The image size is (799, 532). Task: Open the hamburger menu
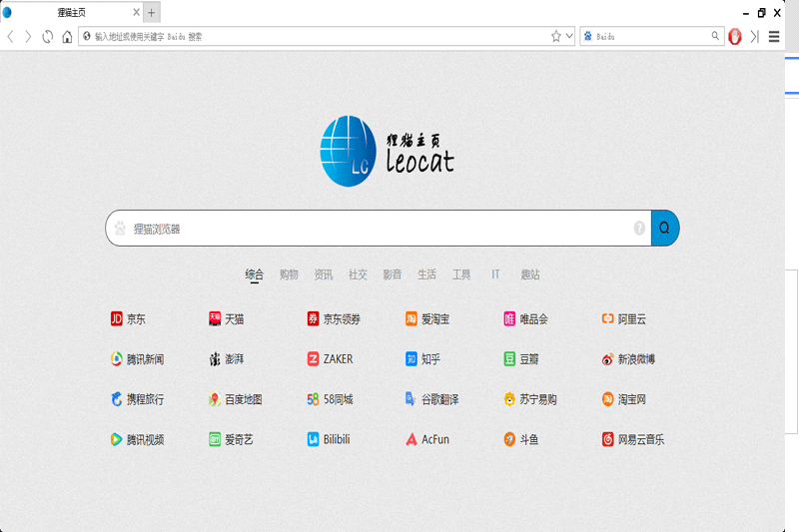(x=774, y=37)
